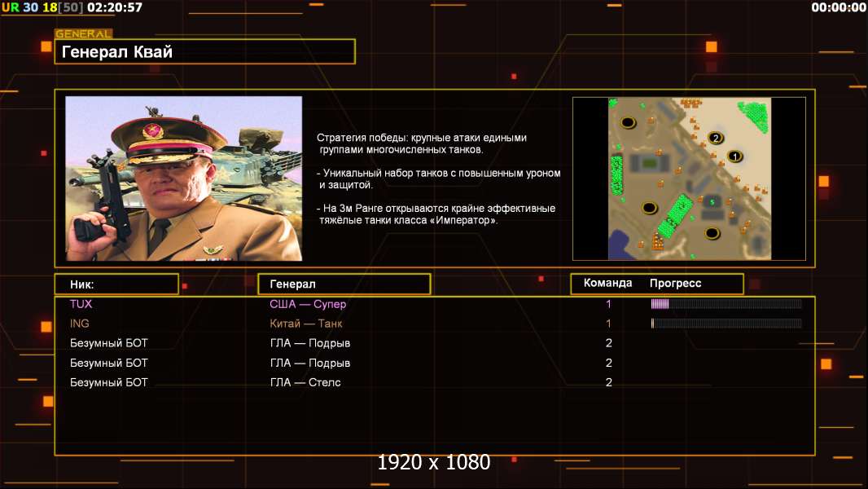Screen dimensions: 868x489
Task: Click General Kwai's portrait image
Action: 184,178
